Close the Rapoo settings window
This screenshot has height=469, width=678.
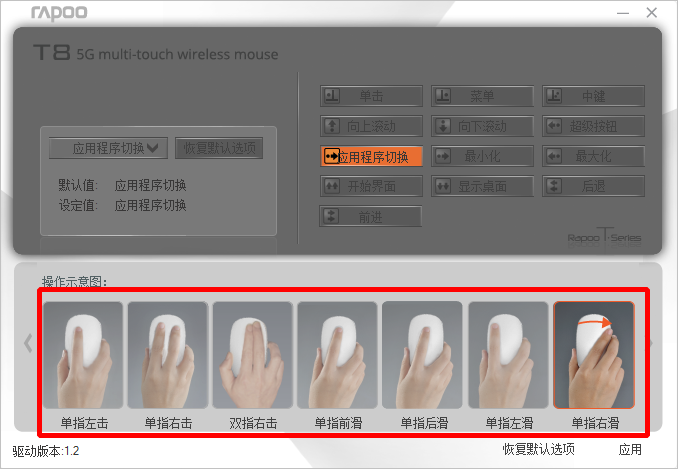pos(652,13)
